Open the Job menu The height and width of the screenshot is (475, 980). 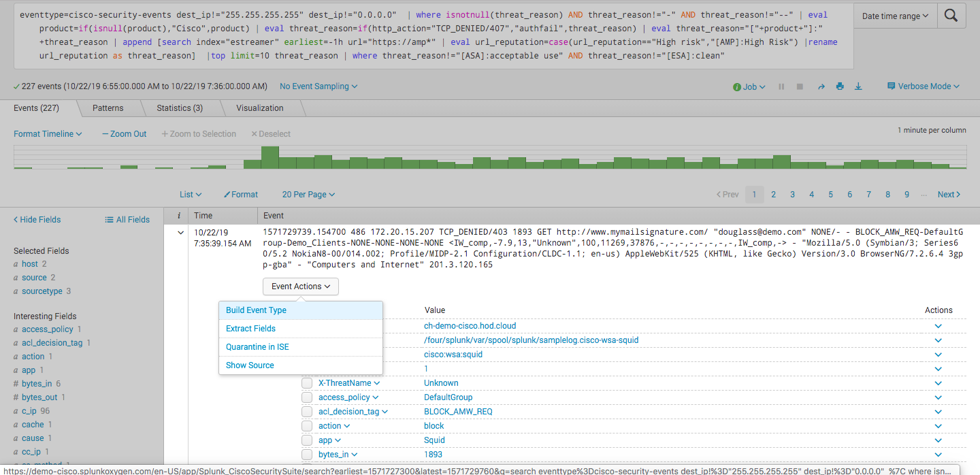tap(749, 87)
